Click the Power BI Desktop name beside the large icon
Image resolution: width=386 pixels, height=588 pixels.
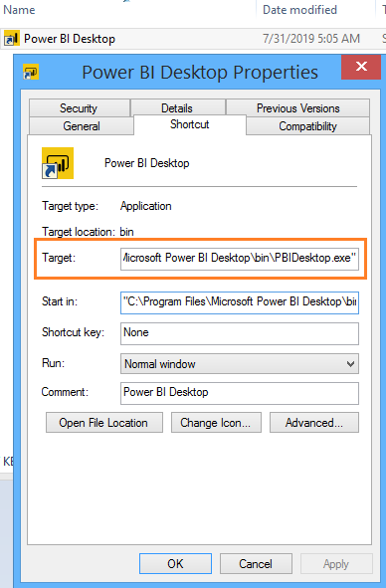pyautogui.click(x=146, y=163)
